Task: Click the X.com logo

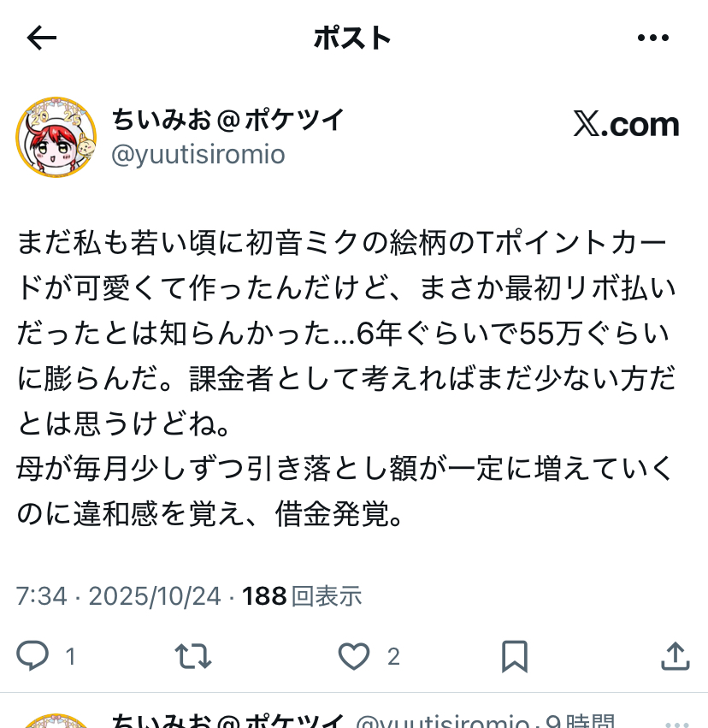Action: pos(626,124)
